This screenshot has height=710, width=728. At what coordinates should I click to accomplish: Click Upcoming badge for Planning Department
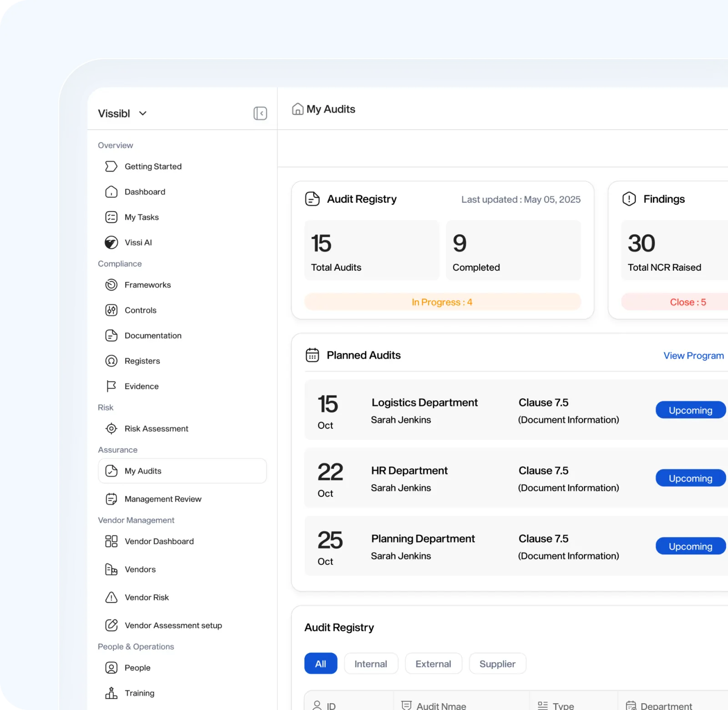click(690, 546)
